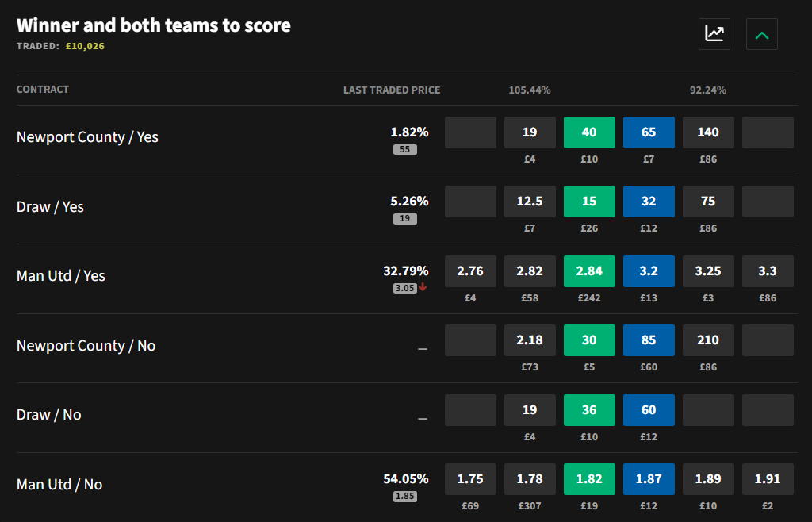This screenshot has width=812, height=522.
Task: Click the 1.75 price for Man Utd / No
Action: 470,479
